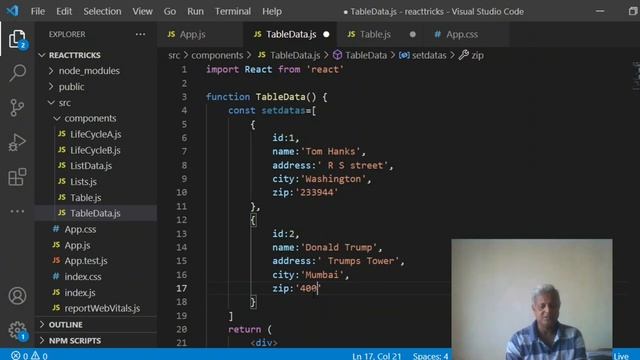Click the components breadcrumb segment
Viewport: 640px width, 360px height.
tap(217, 55)
